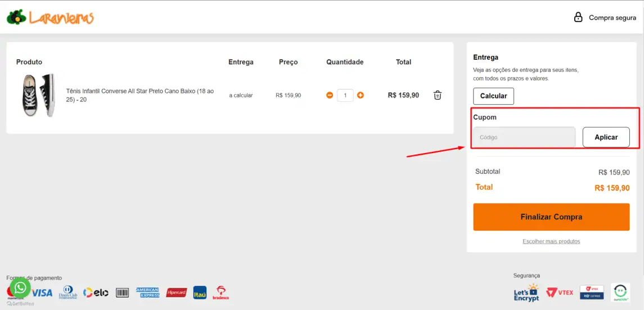Open the WhatsApp chat bubble
The width and height of the screenshot is (644, 310).
click(21, 287)
